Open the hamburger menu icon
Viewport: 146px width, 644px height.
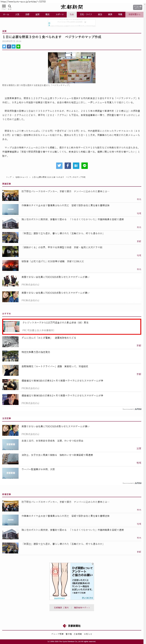4,6
